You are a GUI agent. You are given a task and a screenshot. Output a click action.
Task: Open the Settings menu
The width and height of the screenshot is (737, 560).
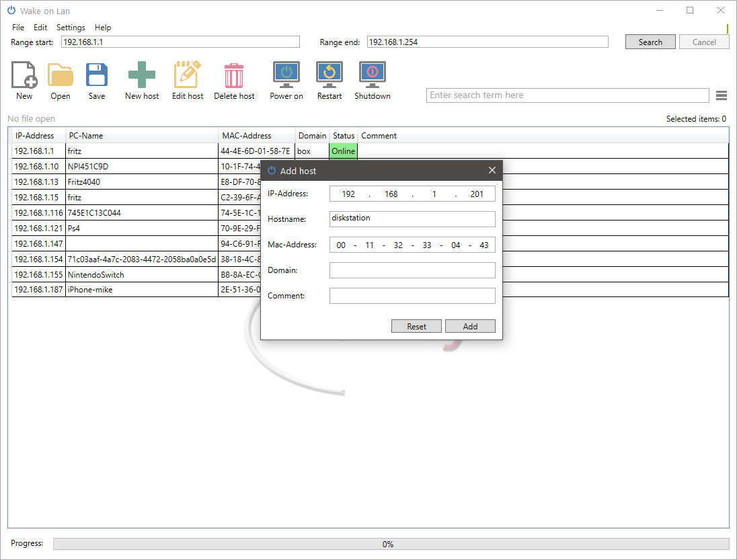point(71,28)
